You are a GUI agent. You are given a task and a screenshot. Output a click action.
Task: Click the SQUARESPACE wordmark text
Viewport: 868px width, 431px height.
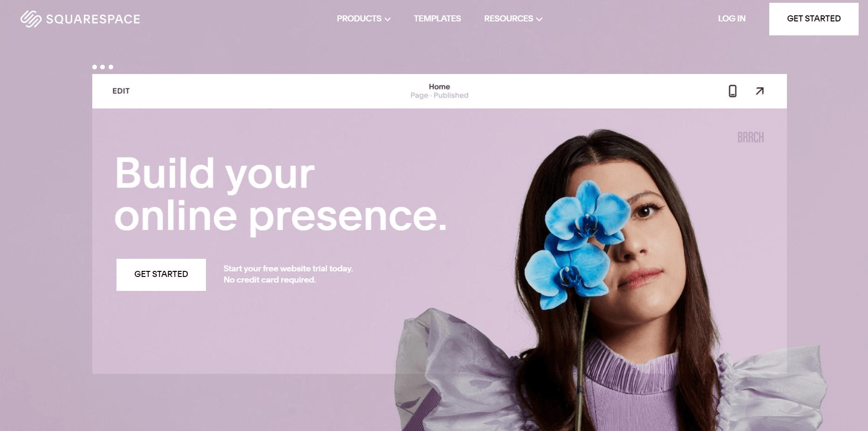point(93,19)
